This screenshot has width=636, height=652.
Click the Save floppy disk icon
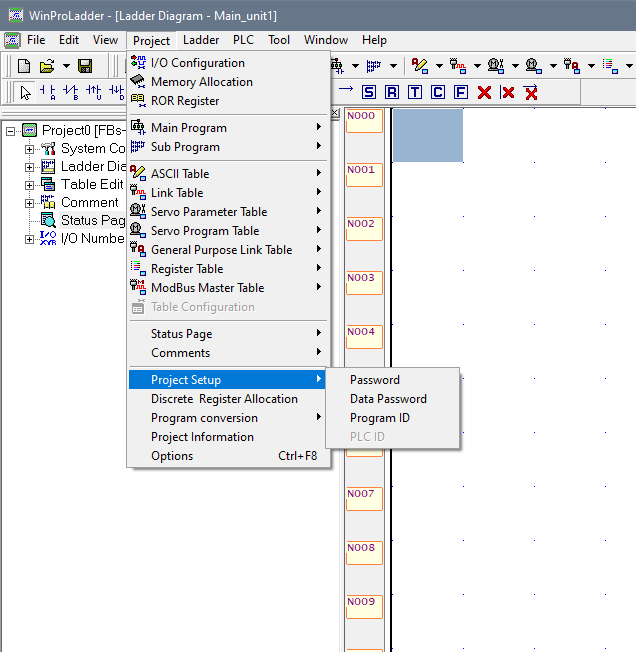[85, 66]
